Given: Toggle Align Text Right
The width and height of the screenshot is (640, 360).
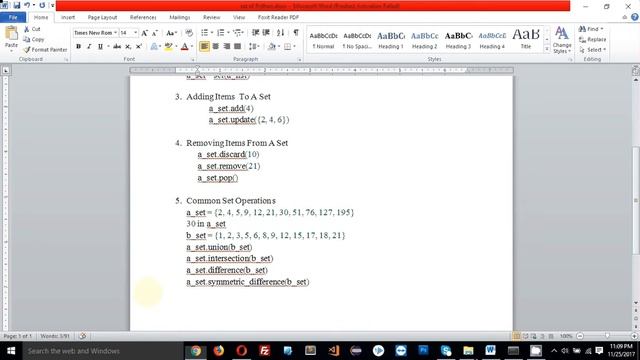Looking at the screenshot, I should click(x=227, y=47).
